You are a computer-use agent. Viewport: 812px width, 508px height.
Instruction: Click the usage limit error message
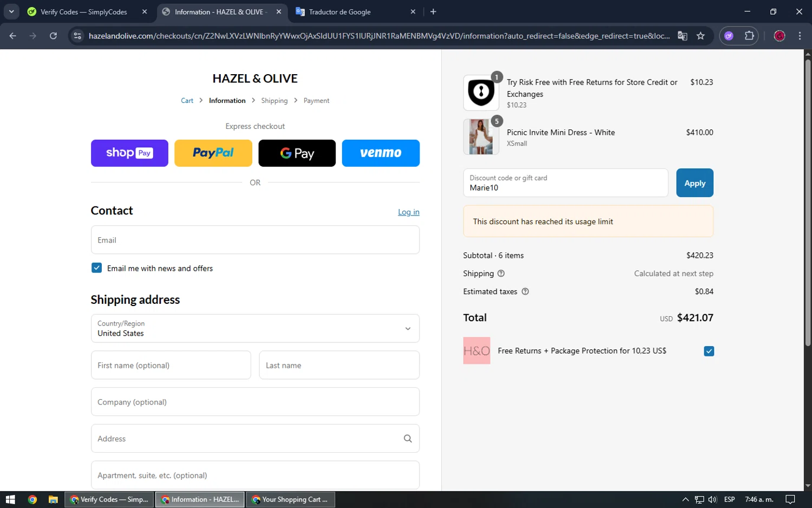pyautogui.click(x=588, y=222)
